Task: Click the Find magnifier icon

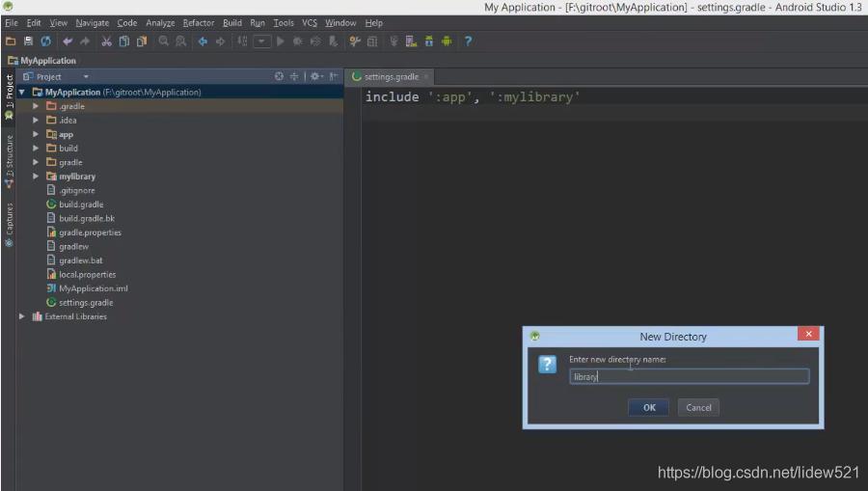Action: click(x=163, y=41)
